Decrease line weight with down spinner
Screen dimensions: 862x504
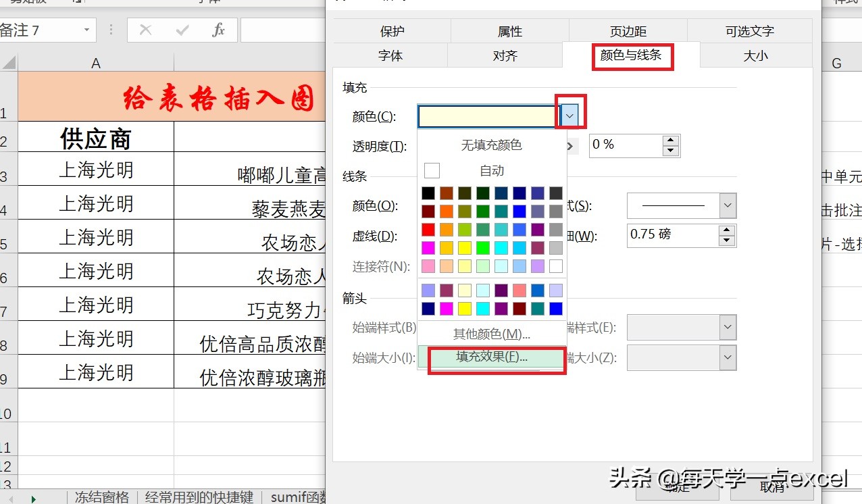pos(727,241)
